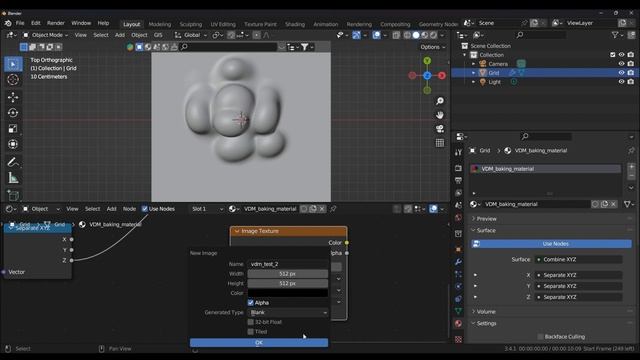Image resolution: width=640 pixels, height=360 pixels.
Task: Click the red X axis gizmo
Action: [442, 76]
